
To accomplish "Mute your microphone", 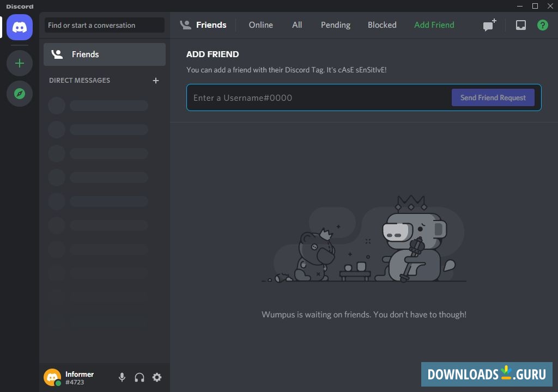I will (x=122, y=377).
